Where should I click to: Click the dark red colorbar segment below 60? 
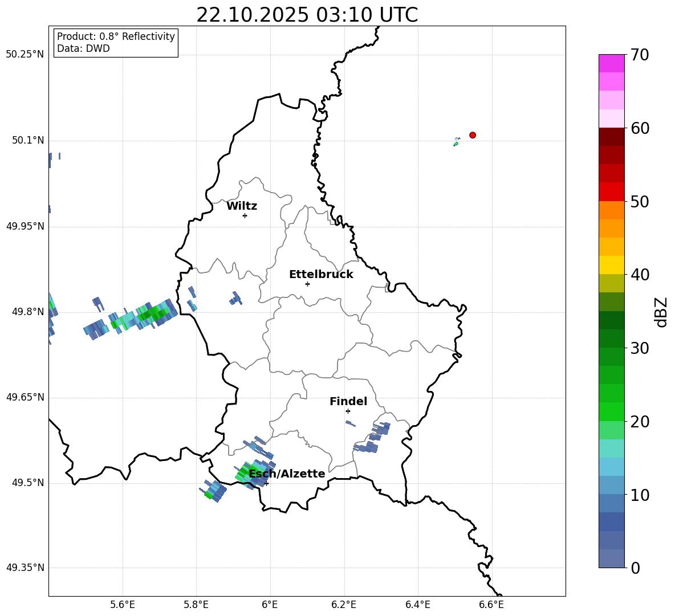point(611,136)
